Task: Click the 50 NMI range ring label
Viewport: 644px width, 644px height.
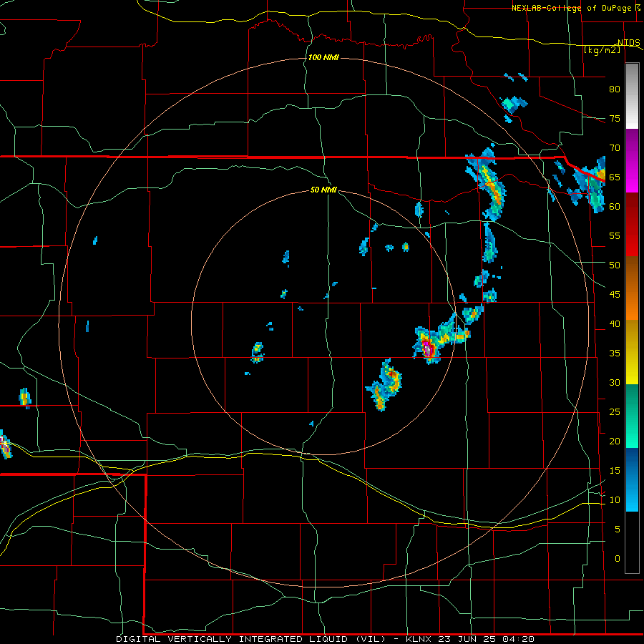Action: click(323, 190)
